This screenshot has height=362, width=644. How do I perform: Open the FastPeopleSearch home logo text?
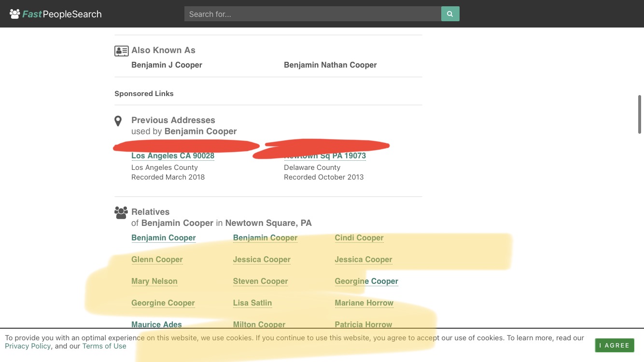pos(62,14)
